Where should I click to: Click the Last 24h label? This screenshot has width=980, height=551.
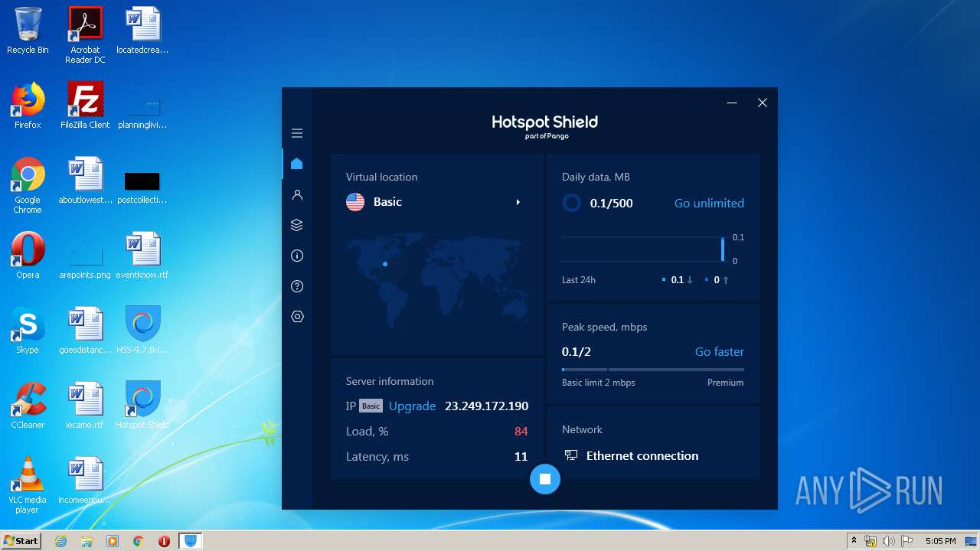(579, 280)
